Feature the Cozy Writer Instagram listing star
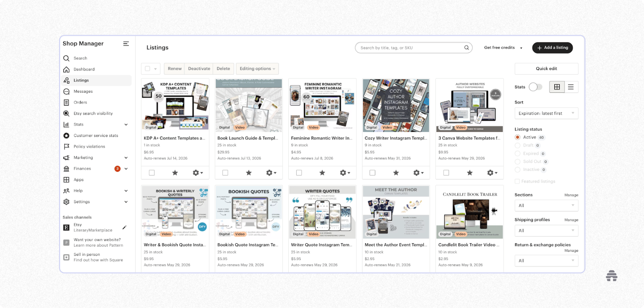Screen dimensions: 644x308 (x=396, y=173)
